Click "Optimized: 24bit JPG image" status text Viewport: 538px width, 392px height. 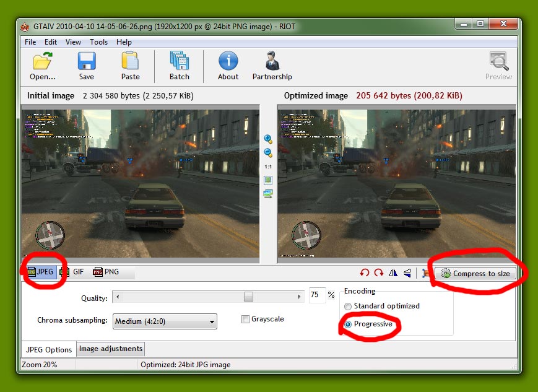click(x=186, y=365)
